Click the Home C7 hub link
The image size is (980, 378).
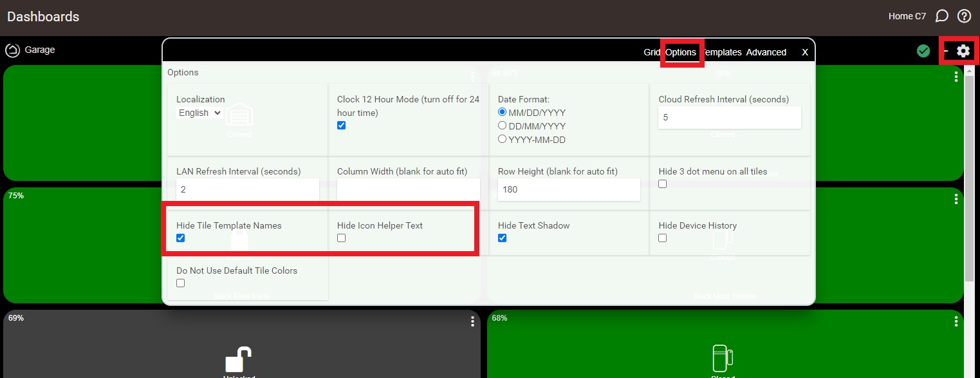click(x=907, y=16)
